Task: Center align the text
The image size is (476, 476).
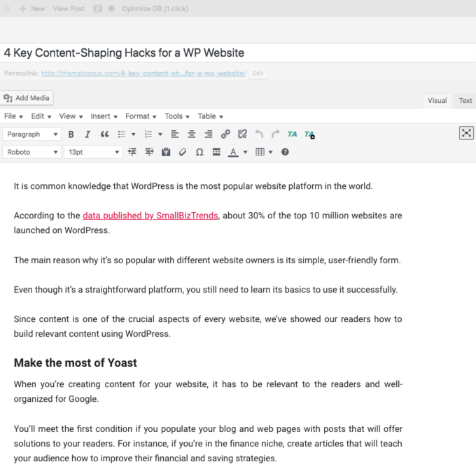Action: point(191,134)
